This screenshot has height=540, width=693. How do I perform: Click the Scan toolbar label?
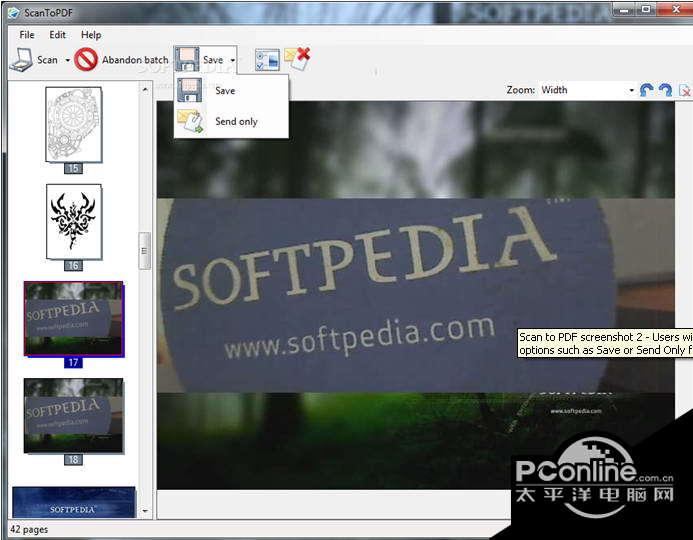pyautogui.click(x=47, y=60)
